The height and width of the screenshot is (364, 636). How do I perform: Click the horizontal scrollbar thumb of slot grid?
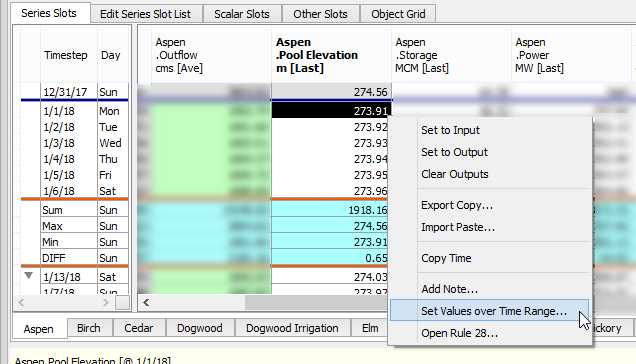click(316, 302)
